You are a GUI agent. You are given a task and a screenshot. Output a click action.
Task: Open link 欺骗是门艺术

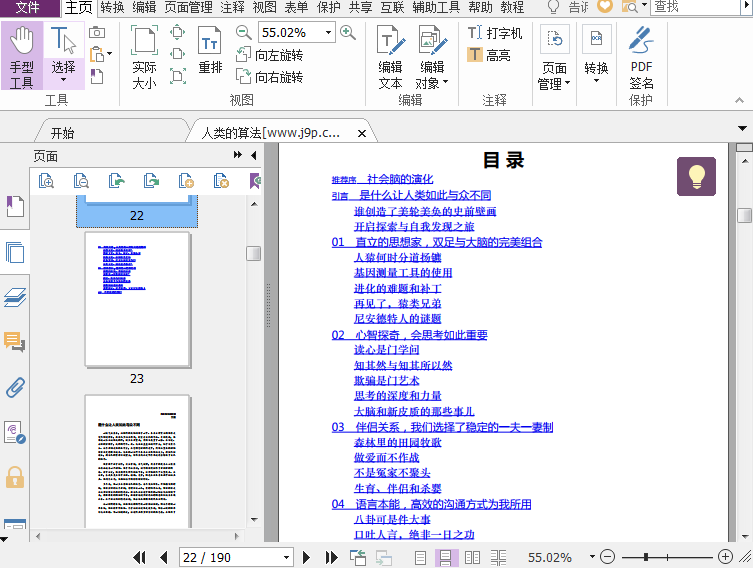[x=387, y=381]
